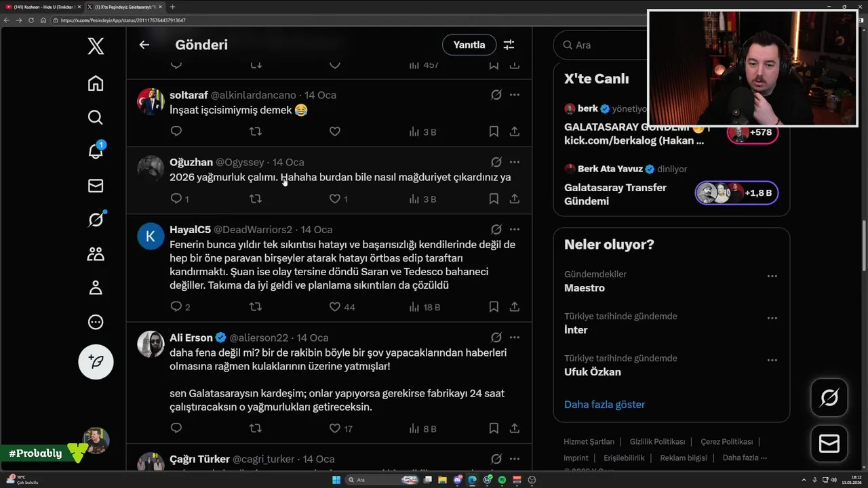
Task: Open the X logo home link
Action: (x=96, y=46)
